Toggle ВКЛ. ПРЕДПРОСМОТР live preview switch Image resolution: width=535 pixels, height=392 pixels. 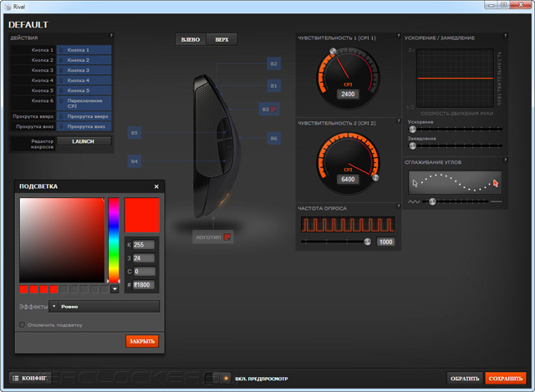pyautogui.click(x=217, y=378)
